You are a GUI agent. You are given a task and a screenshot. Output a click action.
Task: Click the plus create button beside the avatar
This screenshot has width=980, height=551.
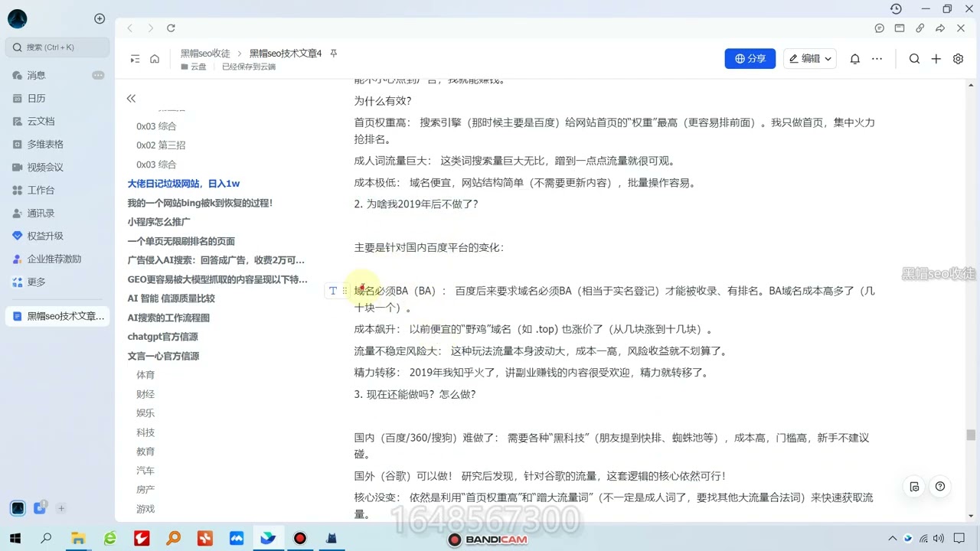(x=100, y=18)
